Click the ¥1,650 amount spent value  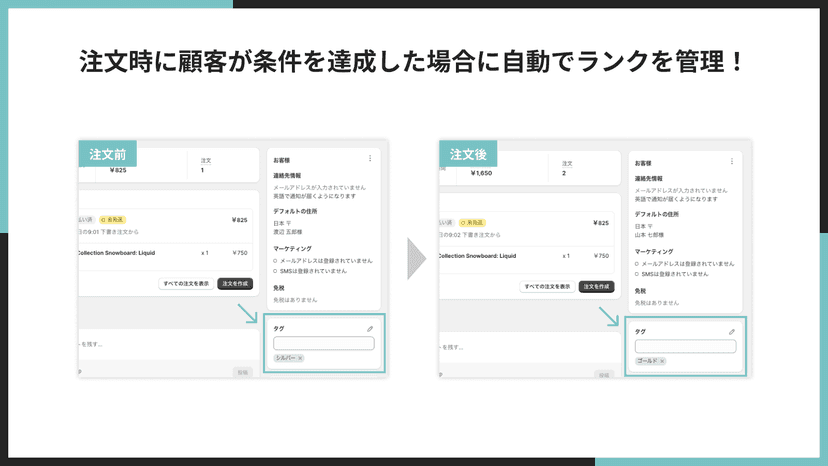481,173
